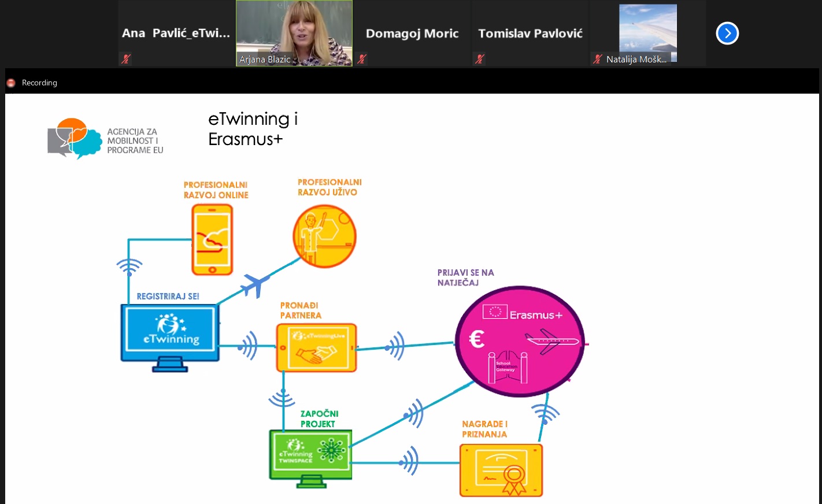Click muted microphone icon on Tomislav Pavlović tile
This screenshot has height=504, width=822.
tap(479, 59)
